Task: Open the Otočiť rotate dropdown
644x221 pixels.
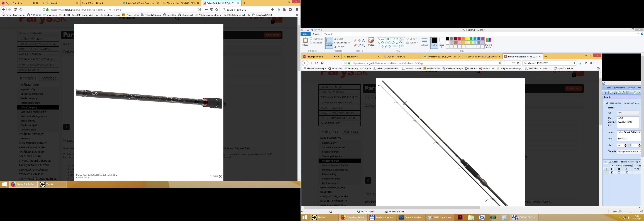Action: click(x=339, y=47)
